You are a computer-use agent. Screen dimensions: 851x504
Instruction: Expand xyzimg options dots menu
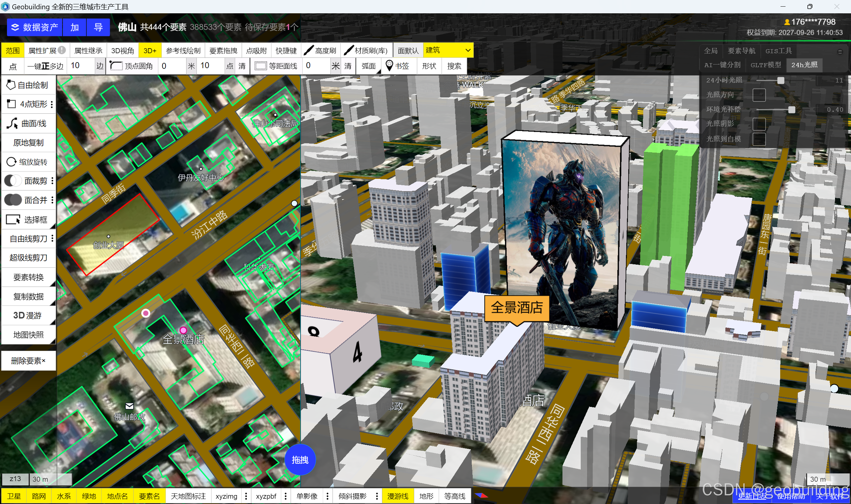click(246, 496)
